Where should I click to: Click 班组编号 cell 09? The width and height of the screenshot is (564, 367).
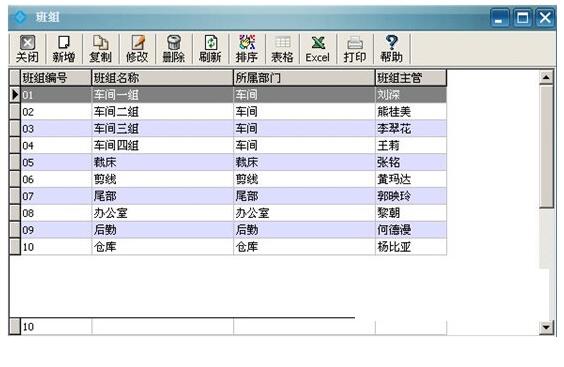(x=56, y=230)
